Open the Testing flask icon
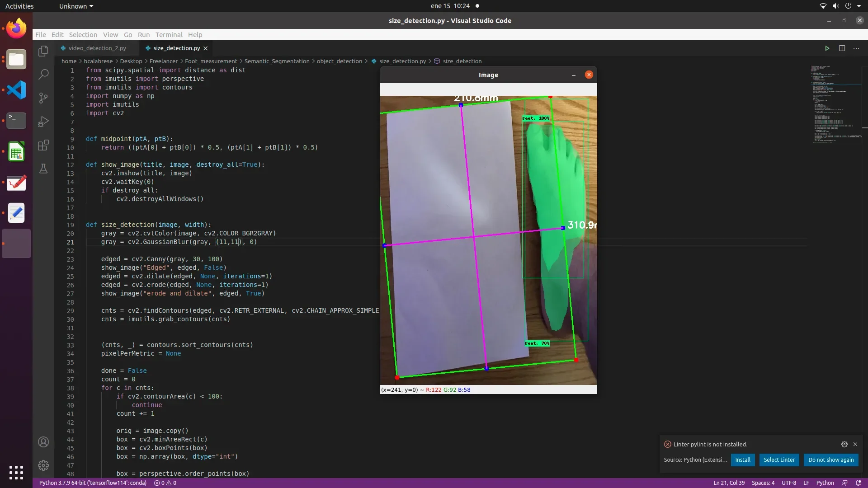This screenshot has height=488, width=868. [43, 169]
